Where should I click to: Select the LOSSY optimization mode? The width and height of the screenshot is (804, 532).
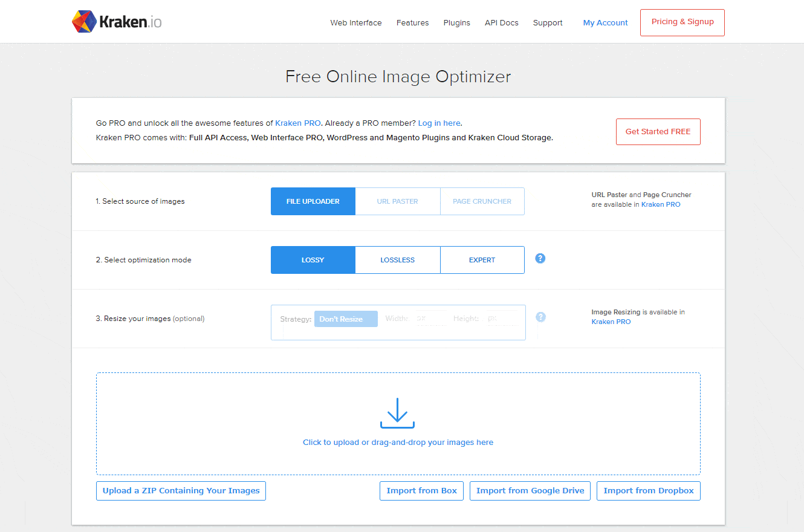coord(313,260)
